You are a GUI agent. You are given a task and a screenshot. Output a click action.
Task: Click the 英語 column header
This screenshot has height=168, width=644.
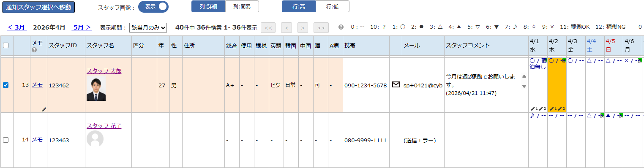coord(276,46)
